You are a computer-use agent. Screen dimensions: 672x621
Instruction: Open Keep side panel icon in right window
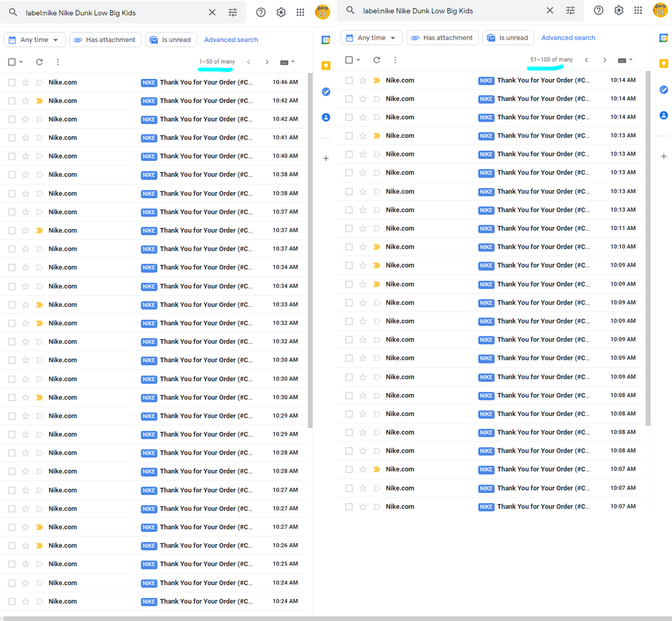tap(664, 63)
